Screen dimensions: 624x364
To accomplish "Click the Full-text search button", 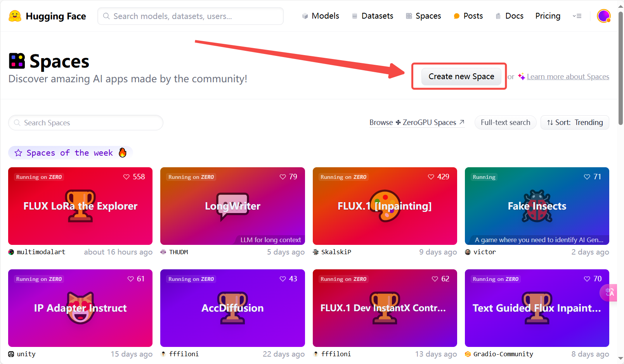I will pos(505,123).
